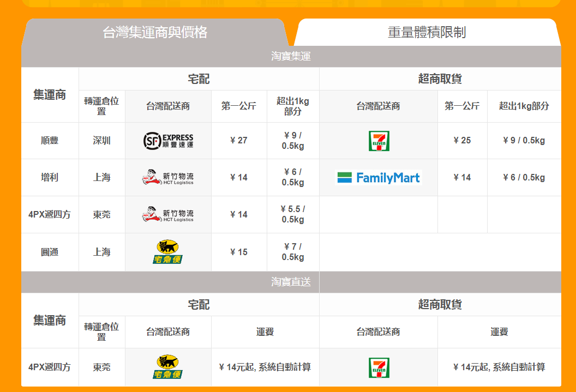The height and width of the screenshot is (392, 576).
Task: Click the 宅配 heading in 淘寶集運 table
Action: point(199,79)
